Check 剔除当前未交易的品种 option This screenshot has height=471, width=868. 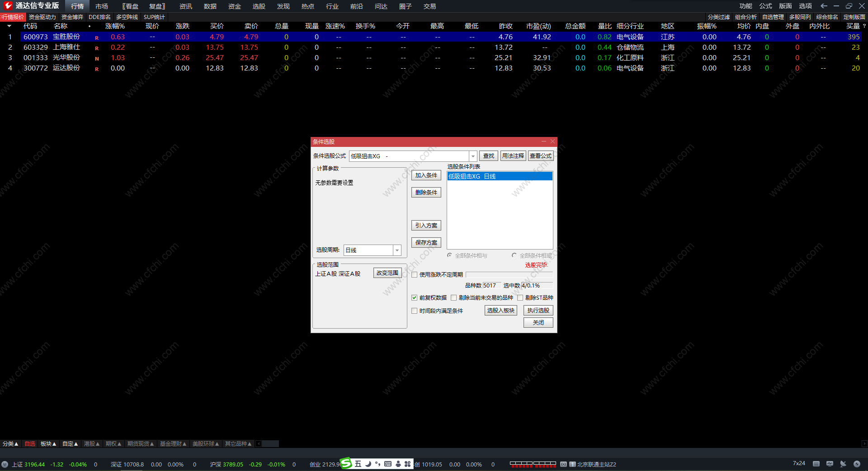[454, 297]
